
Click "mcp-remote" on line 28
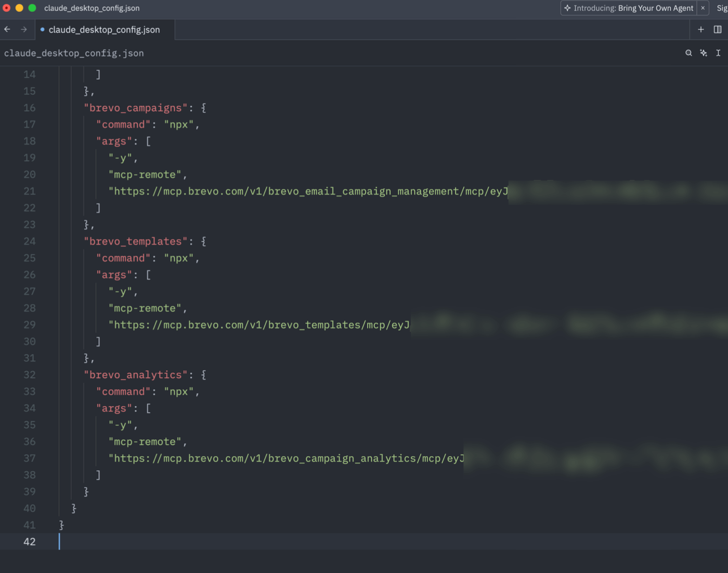click(x=145, y=308)
